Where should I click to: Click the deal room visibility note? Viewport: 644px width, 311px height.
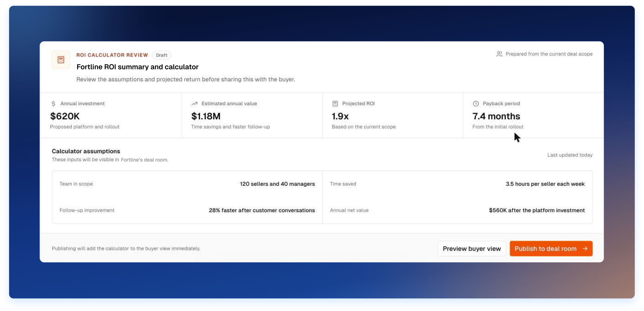tap(110, 160)
